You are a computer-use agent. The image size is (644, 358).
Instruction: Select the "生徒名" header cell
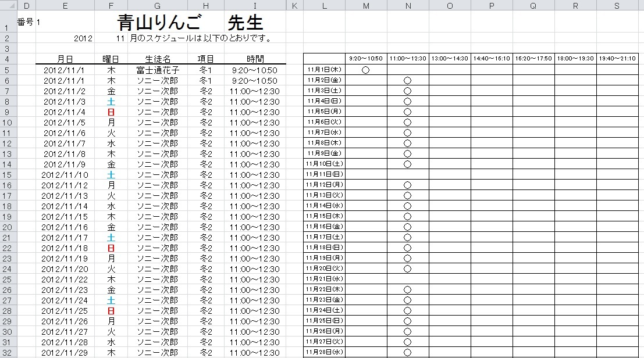[x=158, y=59]
